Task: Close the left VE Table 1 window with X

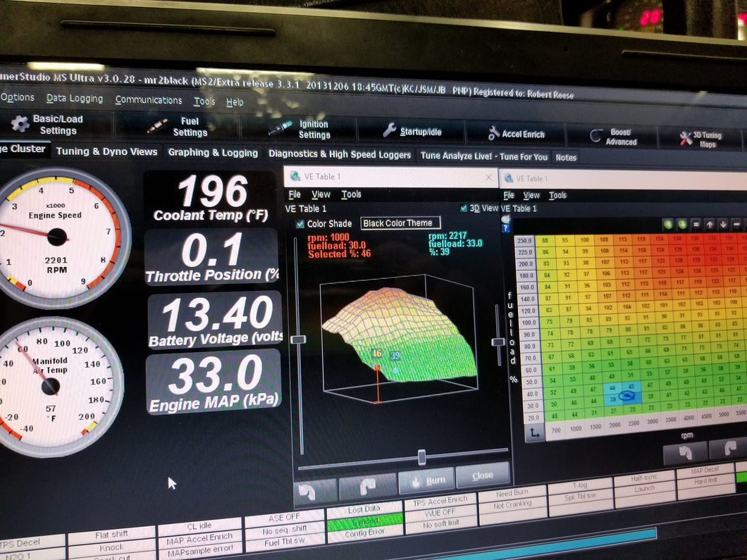Action: [488, 178]
